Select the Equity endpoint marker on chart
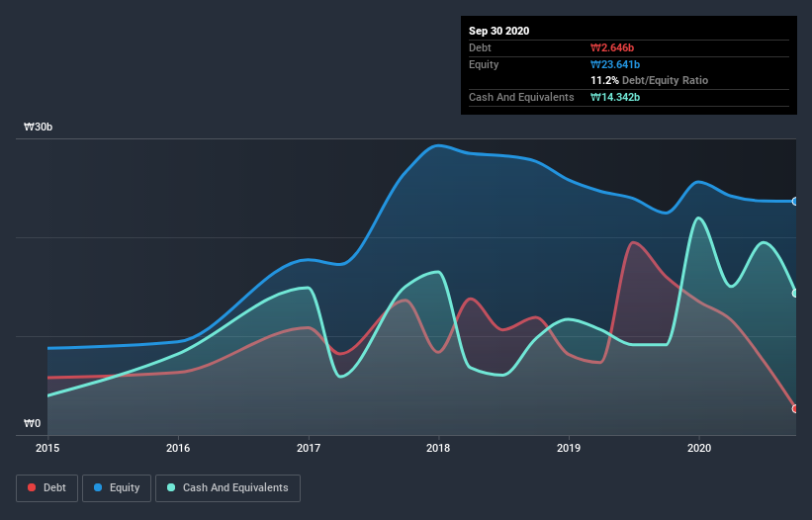 [x=795, y=202]
